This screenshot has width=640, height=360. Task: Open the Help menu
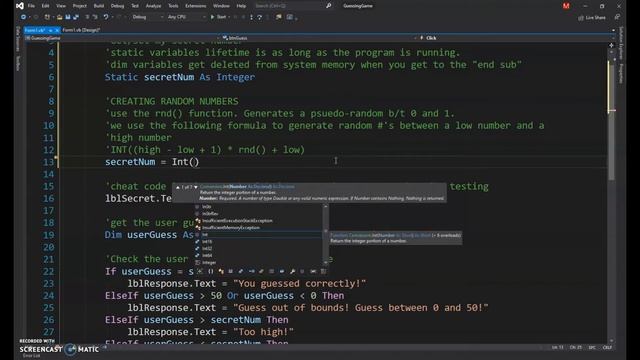tap(241, 6)
